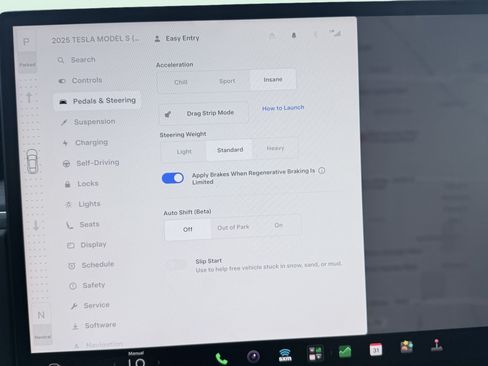This screenshot has width=488, height=366.
Task: Tap the info icon next to regenerative braking
Action: click(322, 170)
